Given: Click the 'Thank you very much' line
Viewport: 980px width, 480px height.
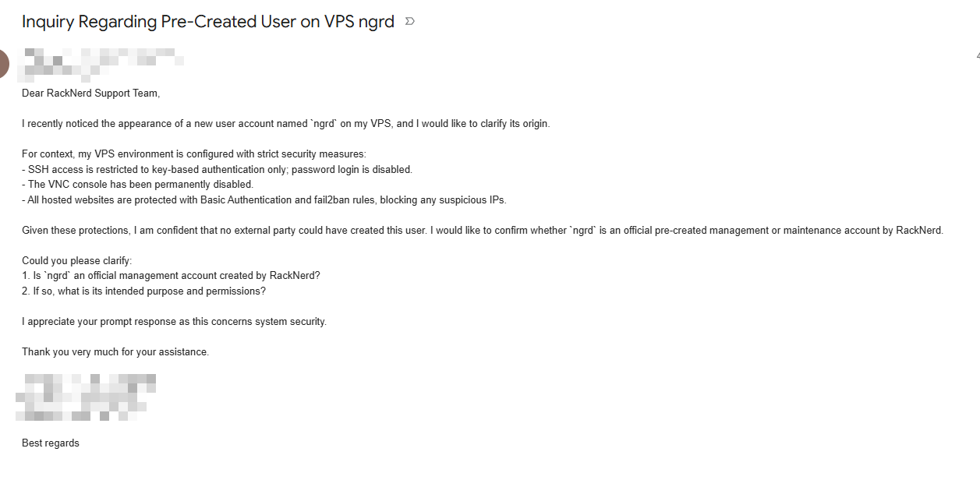Looking at the screenshot, I should point(115,351).
